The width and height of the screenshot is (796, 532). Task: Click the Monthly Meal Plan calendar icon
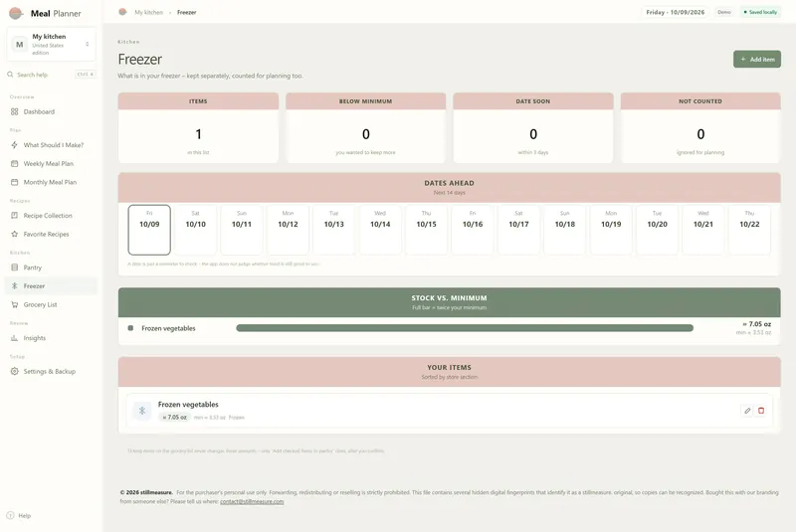[14, 182]
